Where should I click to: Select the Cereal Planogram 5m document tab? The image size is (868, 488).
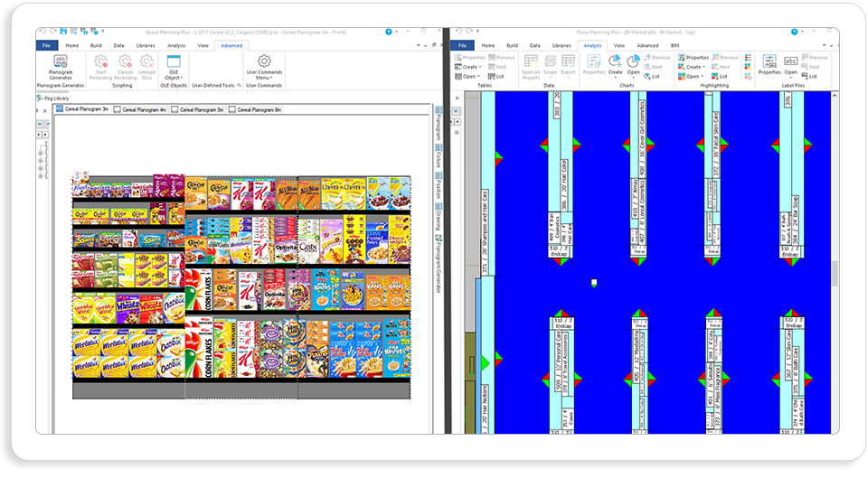[x=198, y=109]
